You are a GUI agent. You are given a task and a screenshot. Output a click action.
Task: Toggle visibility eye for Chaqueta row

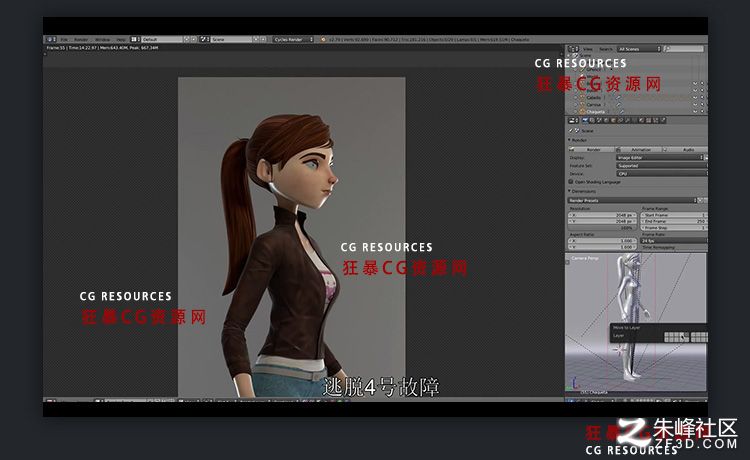click(x=695, y=111)
